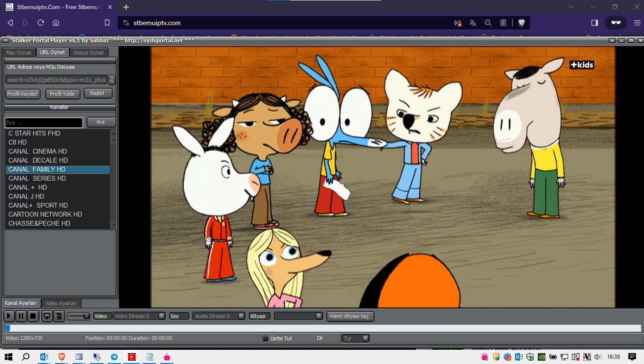
Task: Open Brave Shields lion icon
Action: [x=521, y=23]
